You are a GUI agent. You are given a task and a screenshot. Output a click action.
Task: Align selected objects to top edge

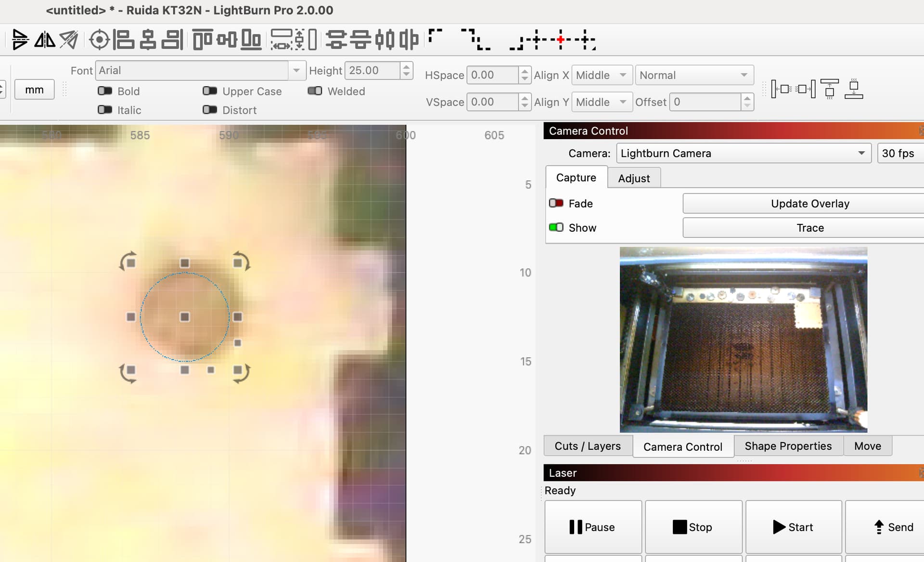203,39
